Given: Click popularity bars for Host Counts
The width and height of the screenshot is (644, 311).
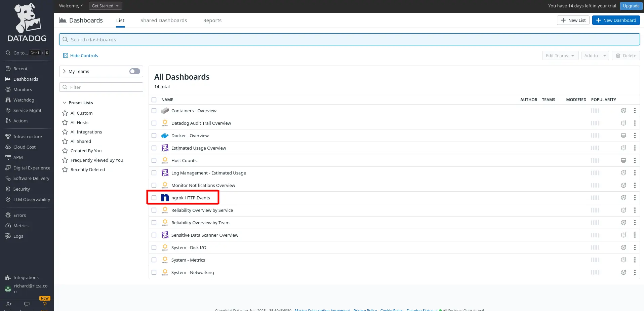Looking at the screenshot, I should 595,160.
